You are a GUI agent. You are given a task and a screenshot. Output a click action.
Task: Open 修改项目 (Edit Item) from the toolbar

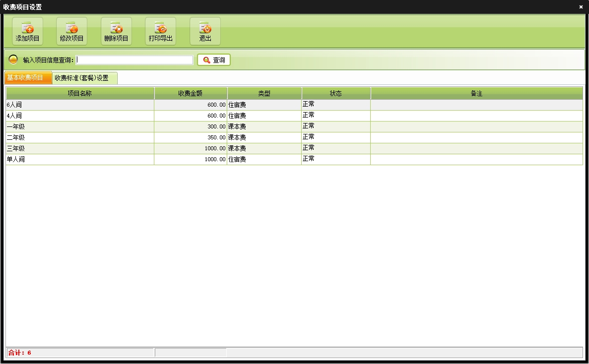(x=71, y=32)
